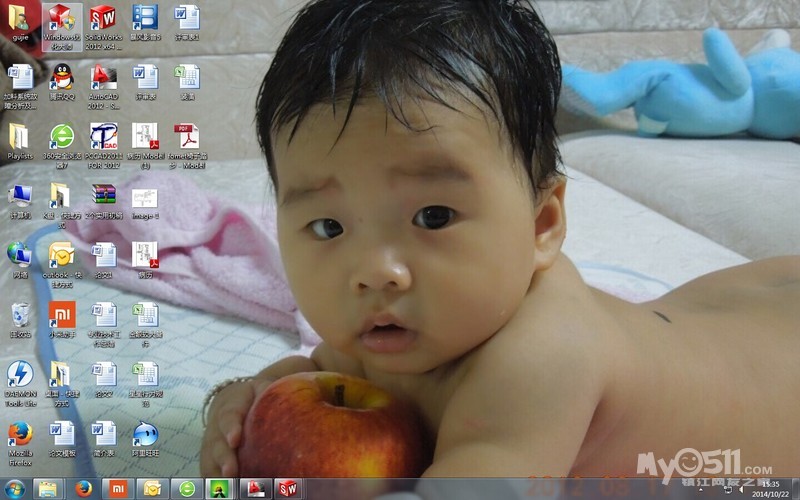Open the 桌面 快捷方式 folder shortcut

click(x=62, y=384)
